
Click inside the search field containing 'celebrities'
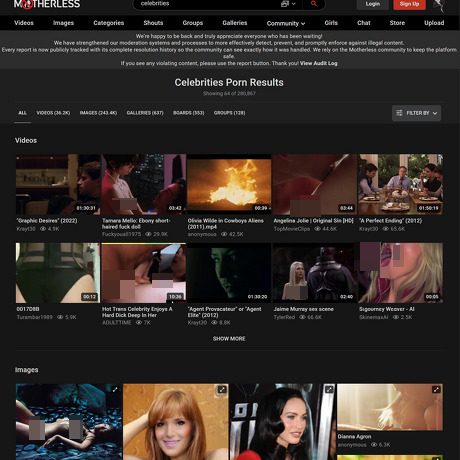(208, 4)
